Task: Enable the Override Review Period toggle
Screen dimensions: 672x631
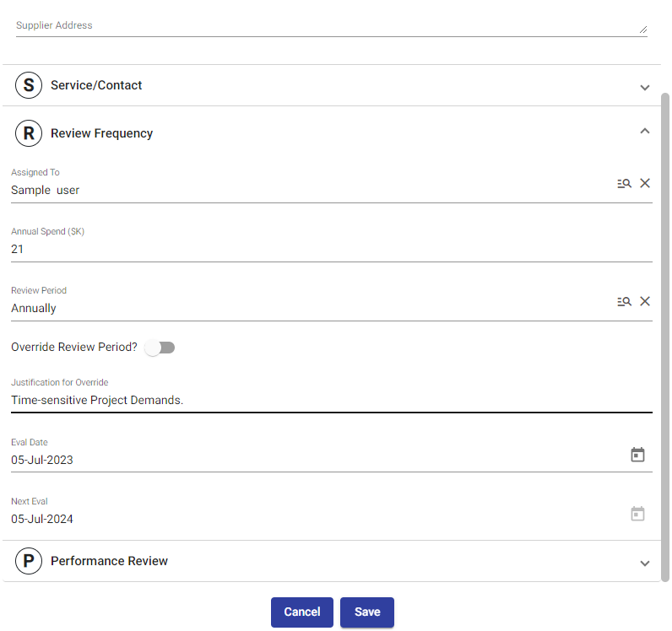Action: point(160,348)
